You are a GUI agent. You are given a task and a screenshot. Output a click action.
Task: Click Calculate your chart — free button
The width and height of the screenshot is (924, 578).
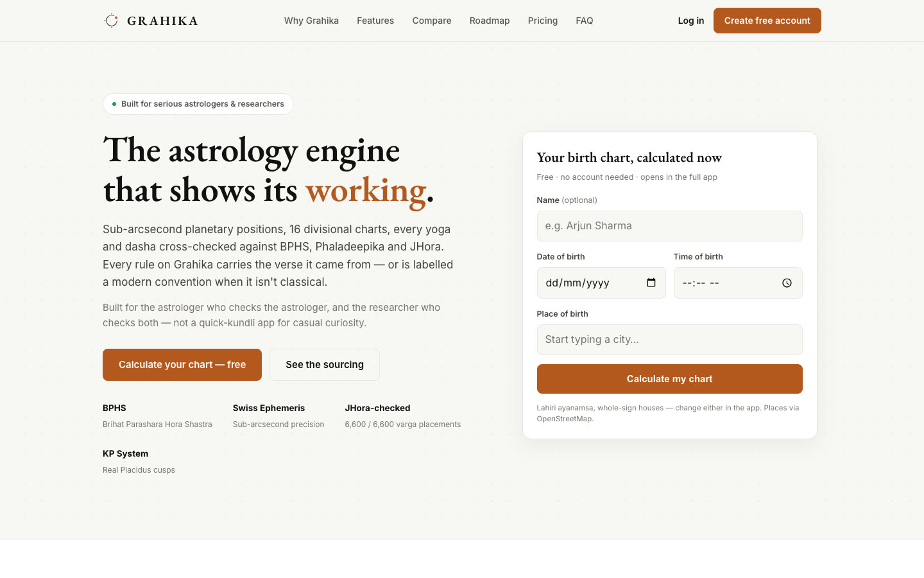(182, 365)
